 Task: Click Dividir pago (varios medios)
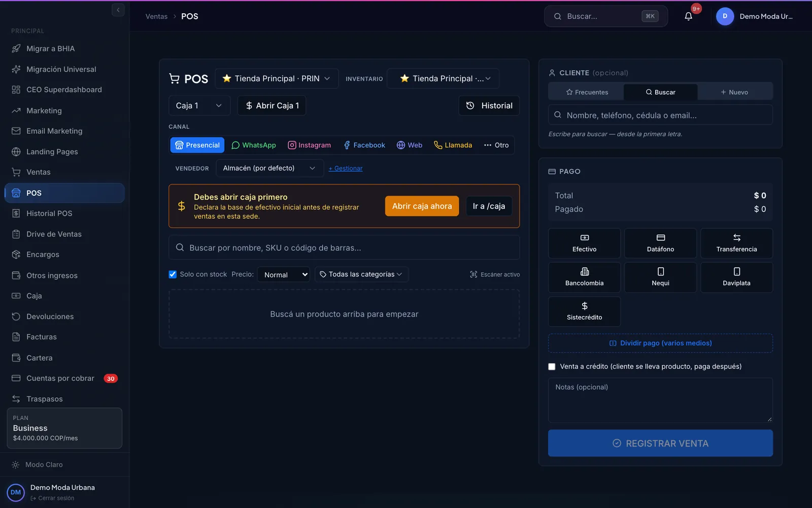[x=660, y=343]
